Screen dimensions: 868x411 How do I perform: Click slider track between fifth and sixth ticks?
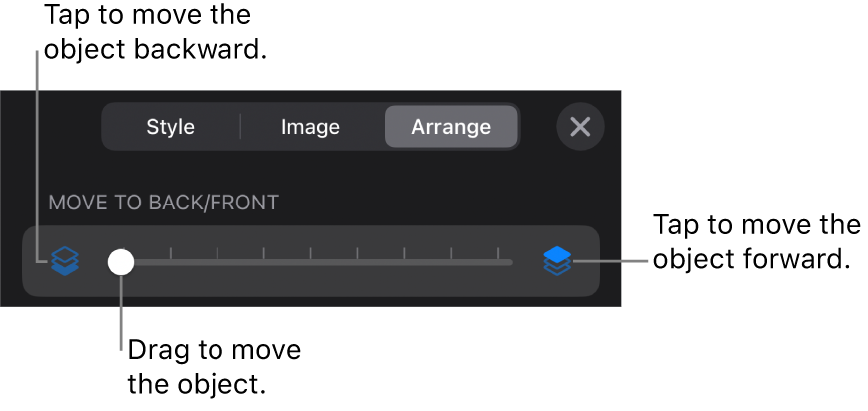[x=380, y=262]
